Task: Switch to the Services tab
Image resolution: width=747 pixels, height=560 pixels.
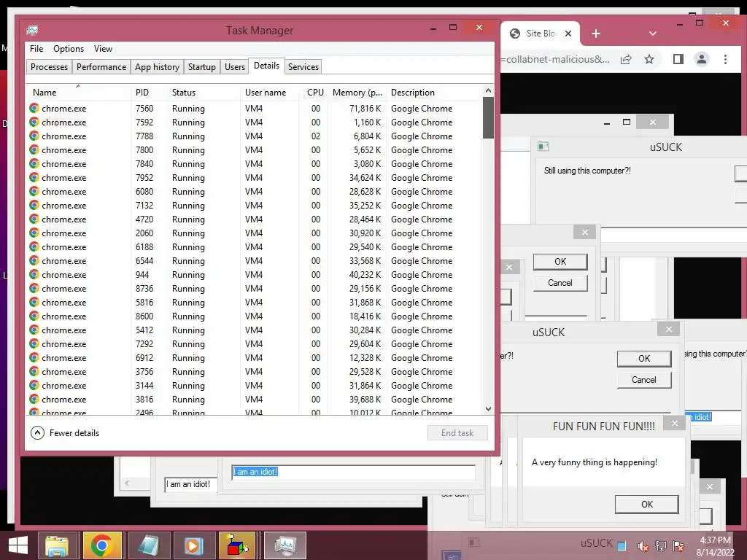Action: (303, 66)
